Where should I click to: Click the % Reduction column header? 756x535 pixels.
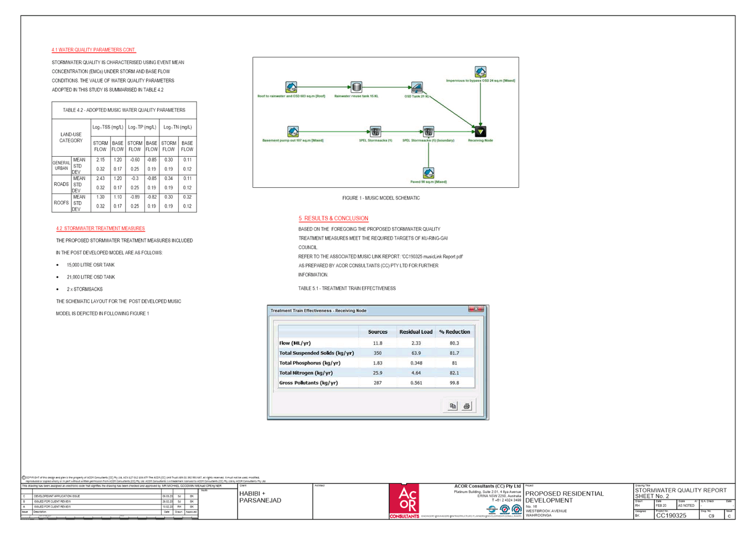(454, 332)
